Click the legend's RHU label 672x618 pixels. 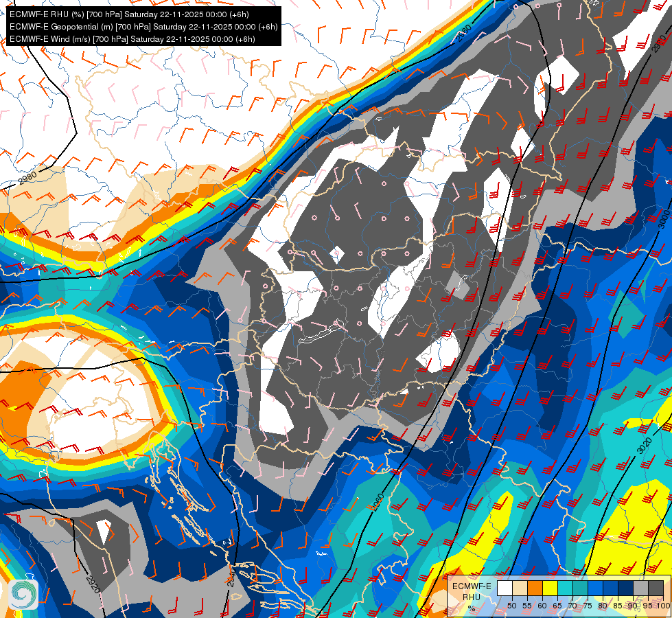click(x=472, y=597)
